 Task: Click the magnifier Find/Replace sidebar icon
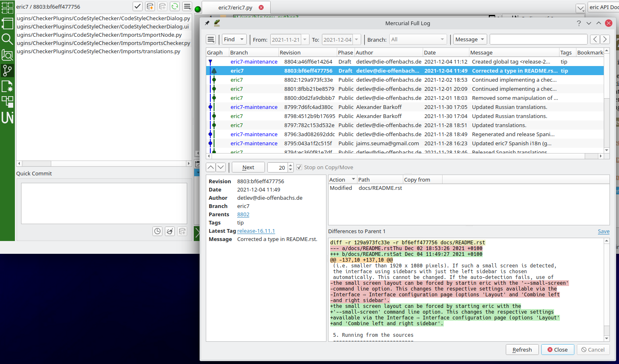7,39
